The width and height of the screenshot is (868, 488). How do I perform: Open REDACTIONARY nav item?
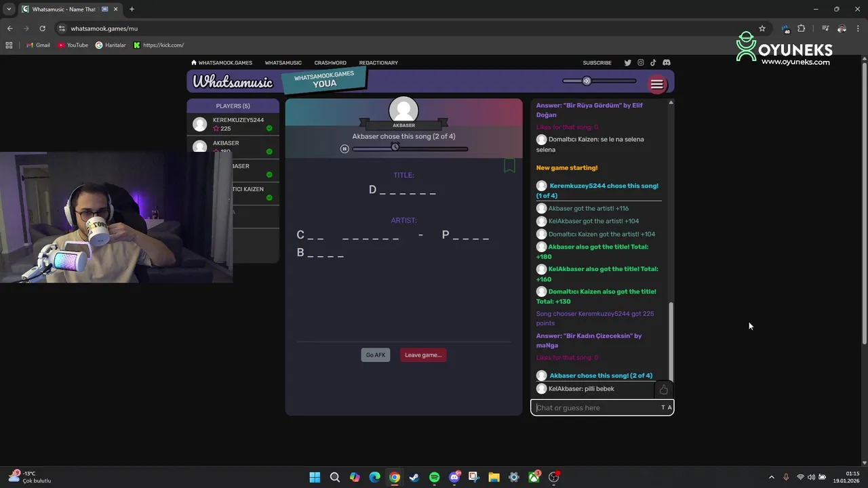(x=378, y=63)
